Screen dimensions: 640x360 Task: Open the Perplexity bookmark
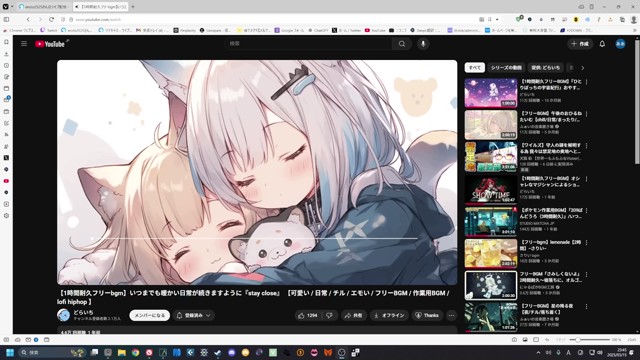click(x=184, y=30)
